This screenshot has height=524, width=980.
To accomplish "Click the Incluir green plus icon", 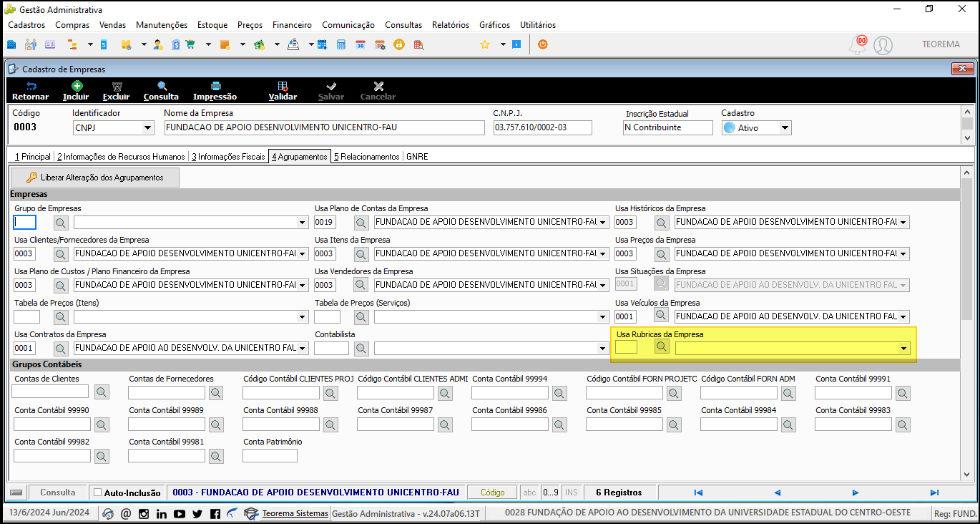I will (x=76, y=87).
